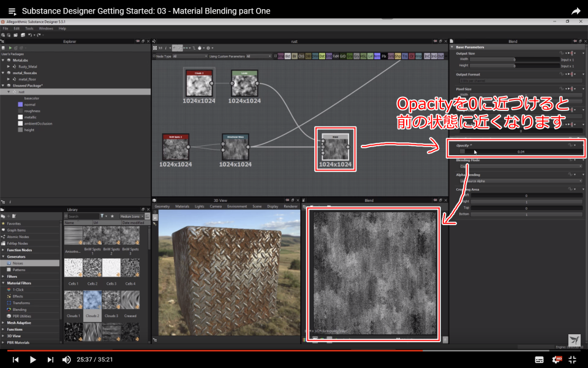Click the Output Size Width slider
The image size is (588, 368).
coord(514,59)
